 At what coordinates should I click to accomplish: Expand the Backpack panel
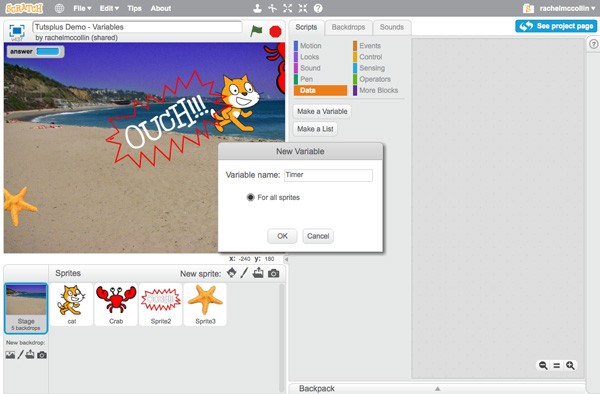437,388
